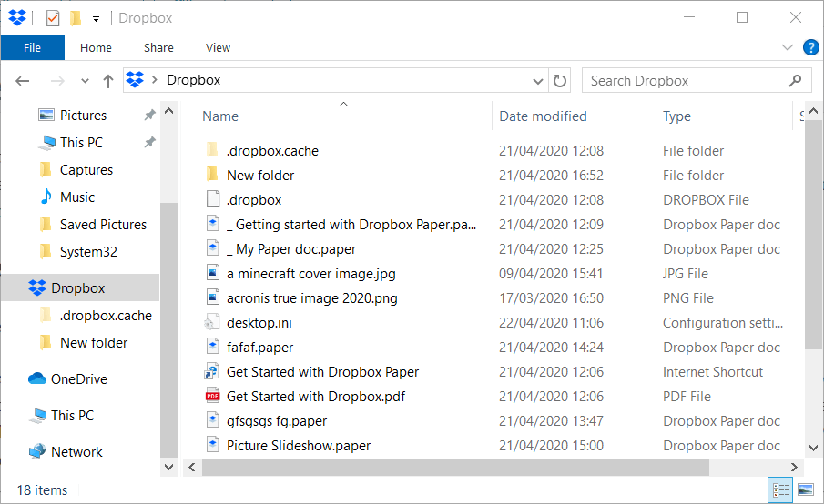Image resolution: width=824 pixels, height=504 pixels.
Task: Open the Customize Quick Access Toolbar dropdown
Action: 97,19
